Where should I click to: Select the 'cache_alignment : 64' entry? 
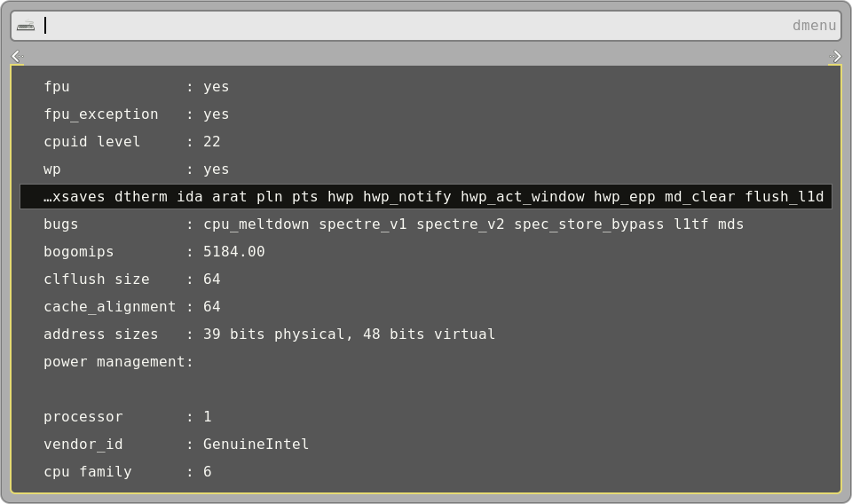click(x=131, y=307)
